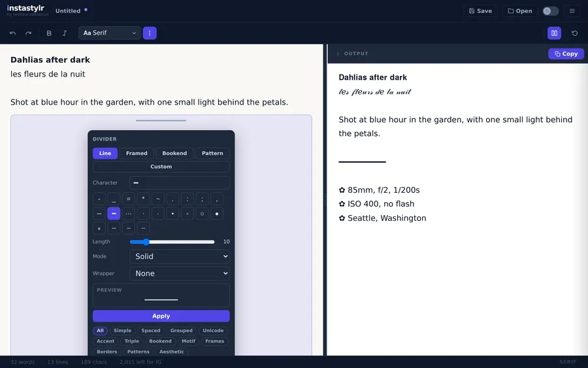Click the '2,011 left for IG' counter

click(140, 362)
